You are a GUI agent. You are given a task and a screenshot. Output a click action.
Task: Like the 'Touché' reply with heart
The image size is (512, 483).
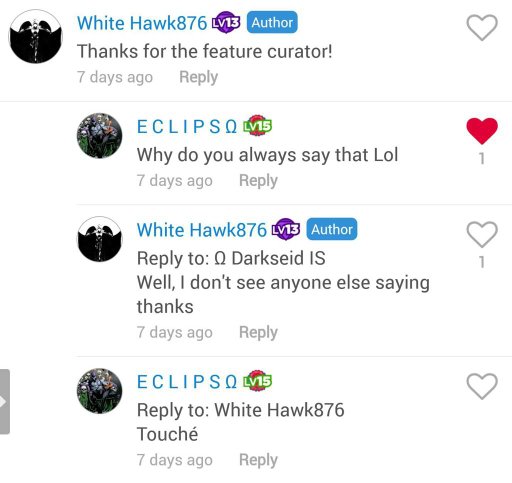click(x=482, y=386)
